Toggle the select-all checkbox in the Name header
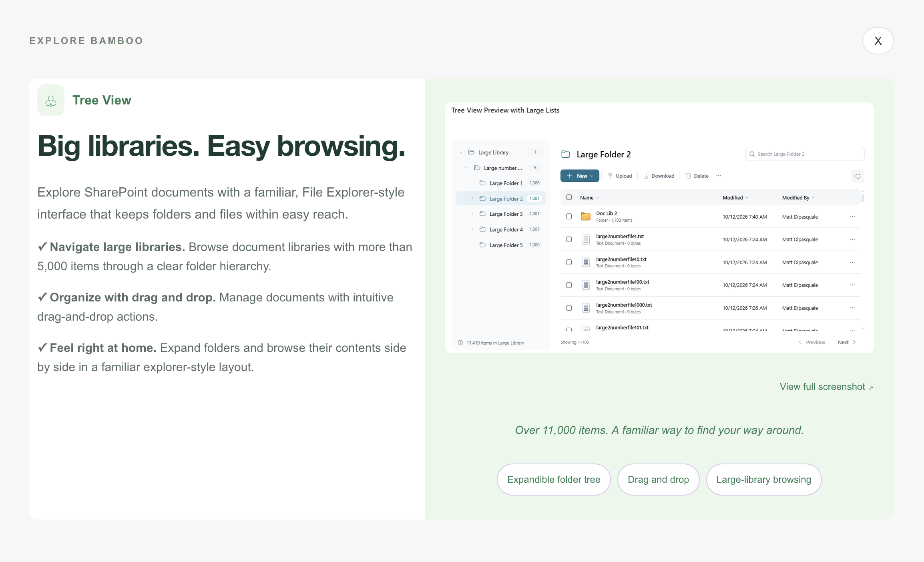Image resolution: width=924 pixels, height=562 pixels. [569, 197]
